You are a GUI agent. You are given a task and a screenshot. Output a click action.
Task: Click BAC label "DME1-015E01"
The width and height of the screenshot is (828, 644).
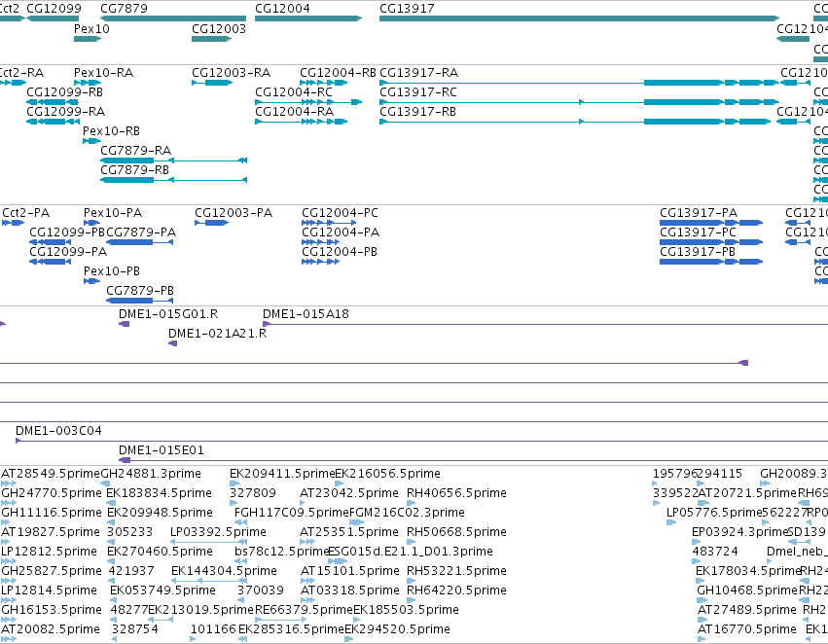(162, 450)
